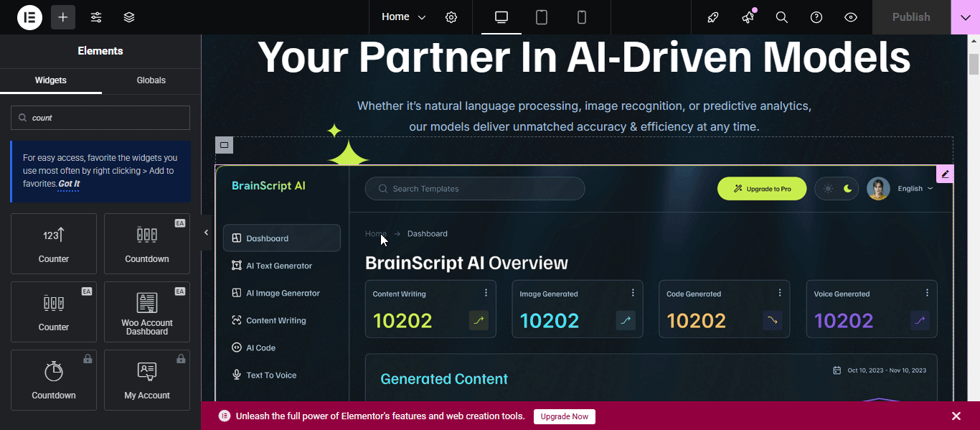Open Content Writing card options menu
The height and width of the screenshot is (430, 980).
(x=486, y=293)
